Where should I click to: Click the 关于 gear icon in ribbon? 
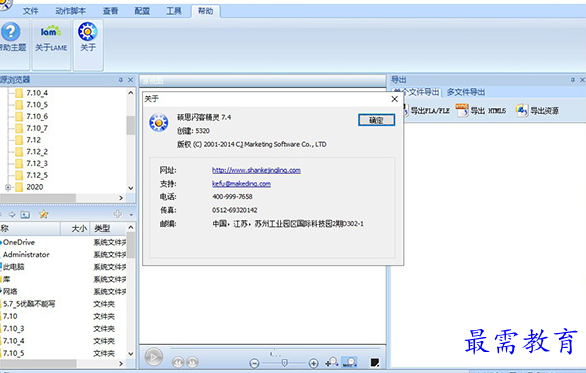pyautogui.click(x=88, y=31)
